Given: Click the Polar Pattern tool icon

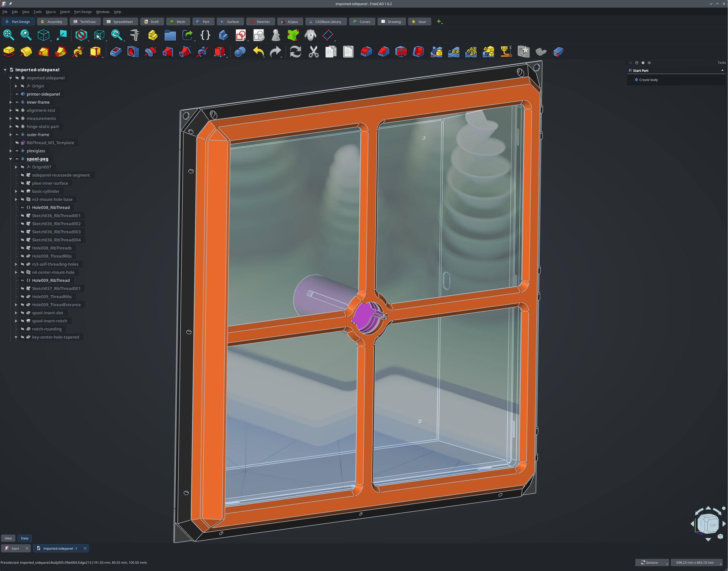Looking at the screenshot, I should coord(471,52).
